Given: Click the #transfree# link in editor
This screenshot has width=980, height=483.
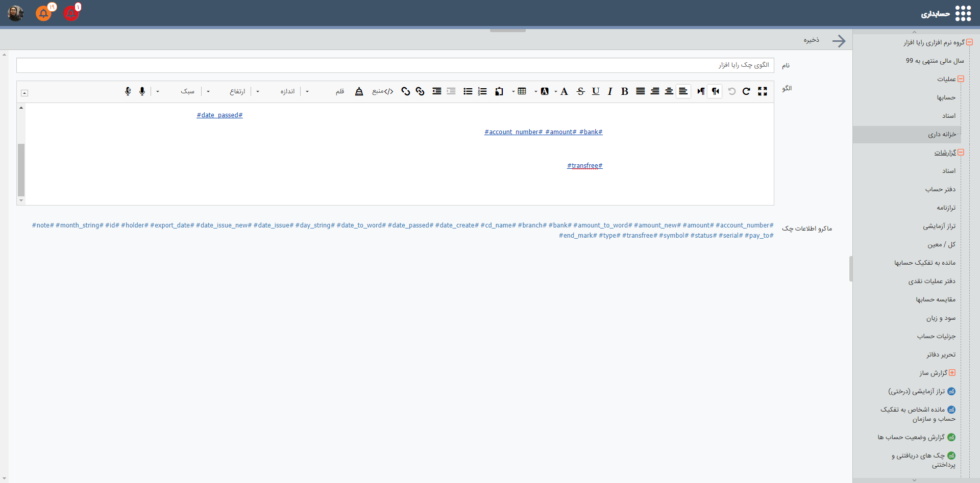Looking at the screenshot, I should [585, 166].
